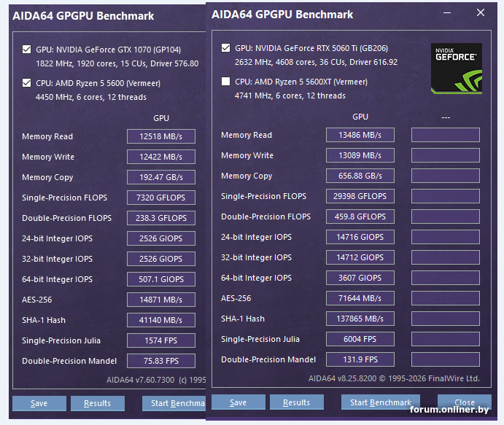Select 12518 MB/s Memory Read value
This screenshot has width=504, height=425.
pos(161,136)
